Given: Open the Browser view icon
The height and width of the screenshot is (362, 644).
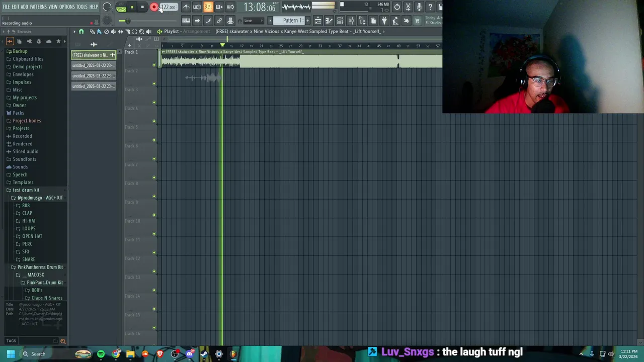Looking at the screenshot, I should click(362, 21).
